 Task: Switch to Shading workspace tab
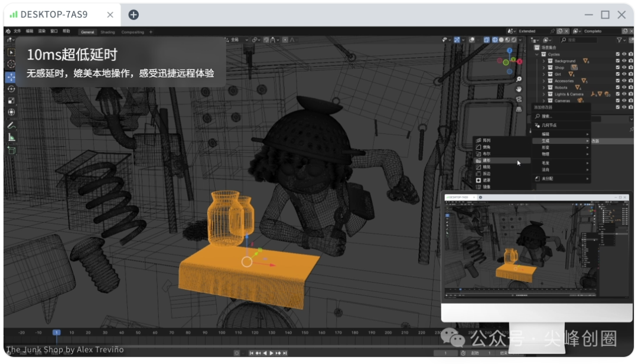click(x=108, y=32)
